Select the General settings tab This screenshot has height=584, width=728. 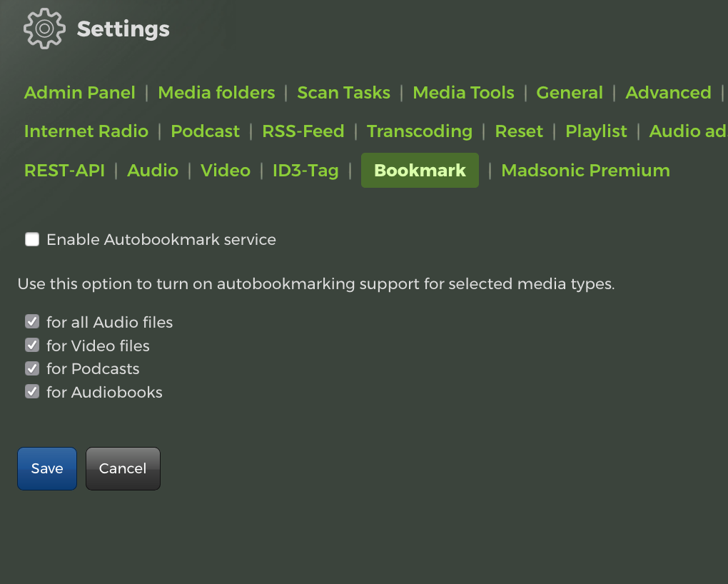(x=570, y=93)
